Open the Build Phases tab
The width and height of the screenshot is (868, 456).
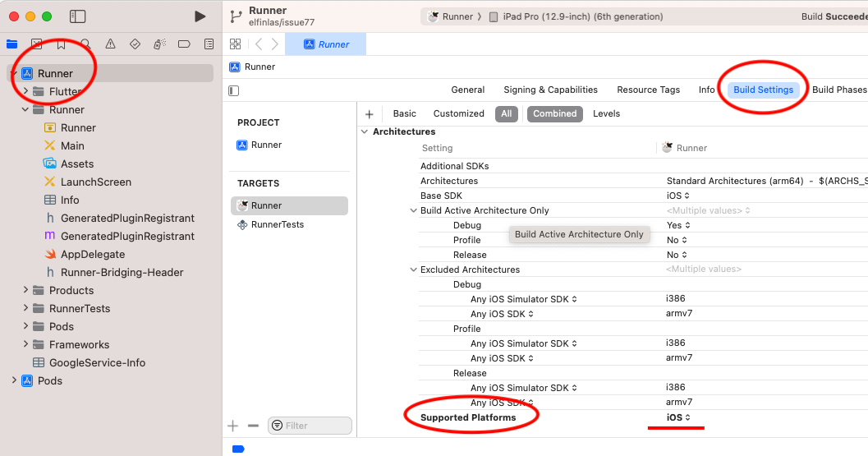pyautogui.click(x=838, y=90)
